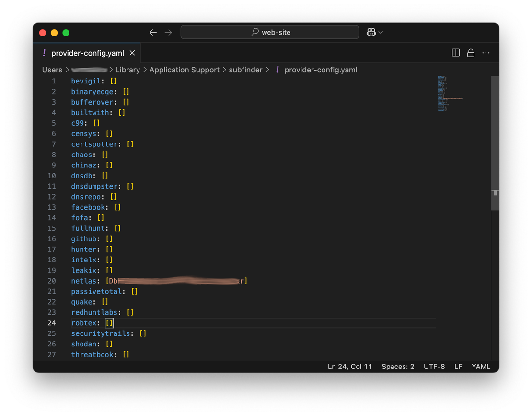This screenshot has height=416, width=532.
Task: Toggle the LF end-of-line indicator
Action: 458,366
